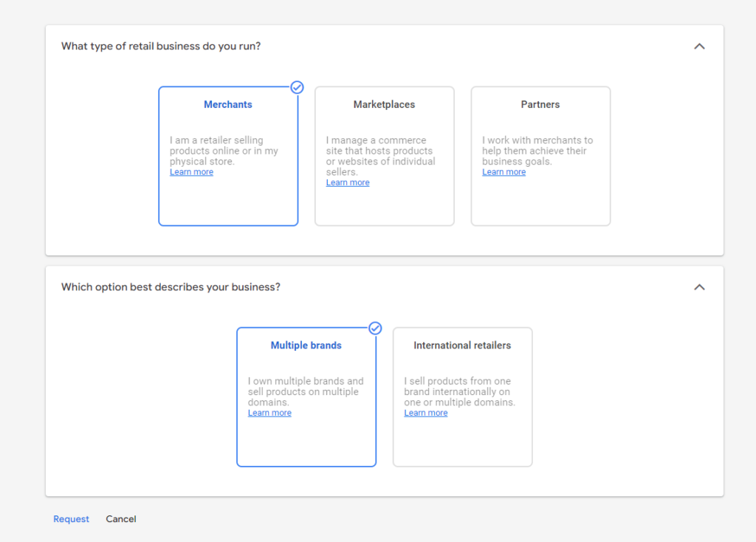Image resolution: width=756 pixels, height=542 pixels.
Task: Open Learn more link under International retailers
Action: pos(426,413)
